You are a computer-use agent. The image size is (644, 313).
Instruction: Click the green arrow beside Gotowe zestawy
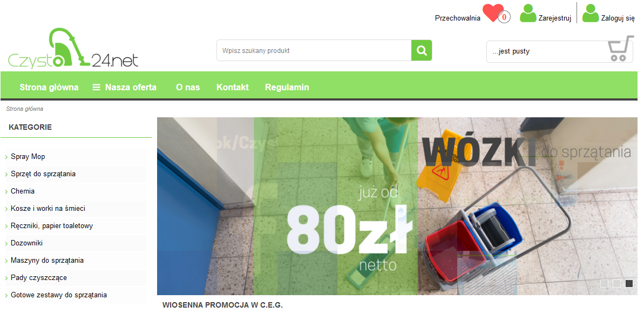click(x=6, y=295)
